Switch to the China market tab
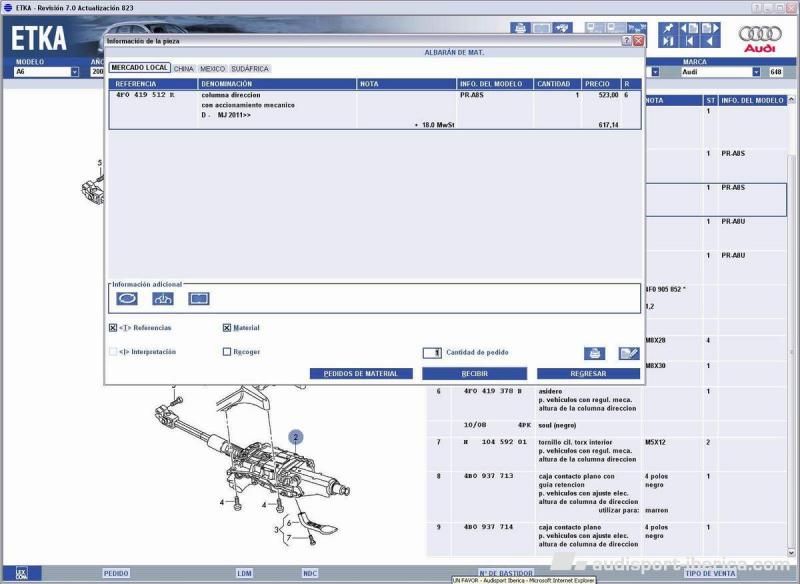This screenshot has width=800, height=584. (184, 69)
